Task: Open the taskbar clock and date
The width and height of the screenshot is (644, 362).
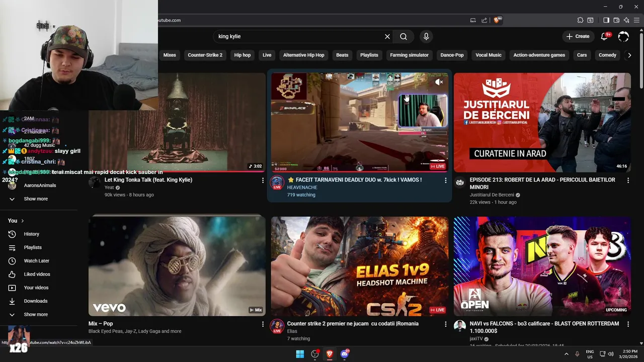Action: point(628,354)
